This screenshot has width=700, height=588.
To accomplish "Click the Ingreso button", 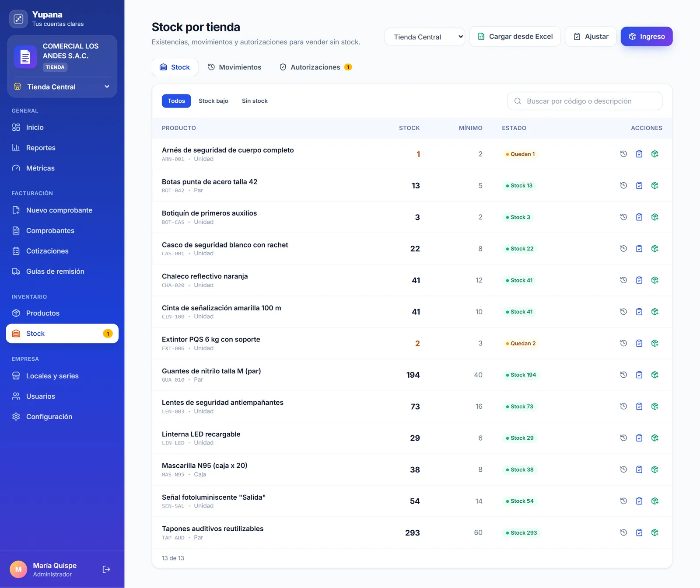I will point(647,36).
